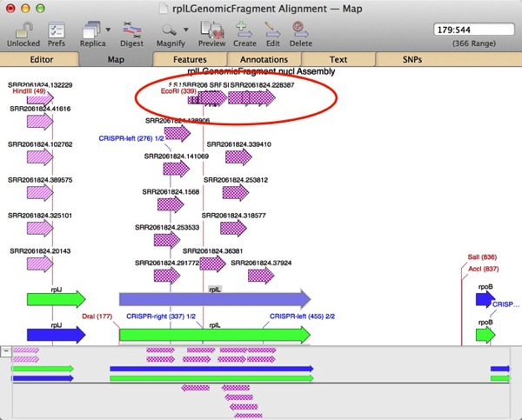This screenshot has width=522, height=420.
Task: Click the DraI (177) restriction site label
Action: 98,317
